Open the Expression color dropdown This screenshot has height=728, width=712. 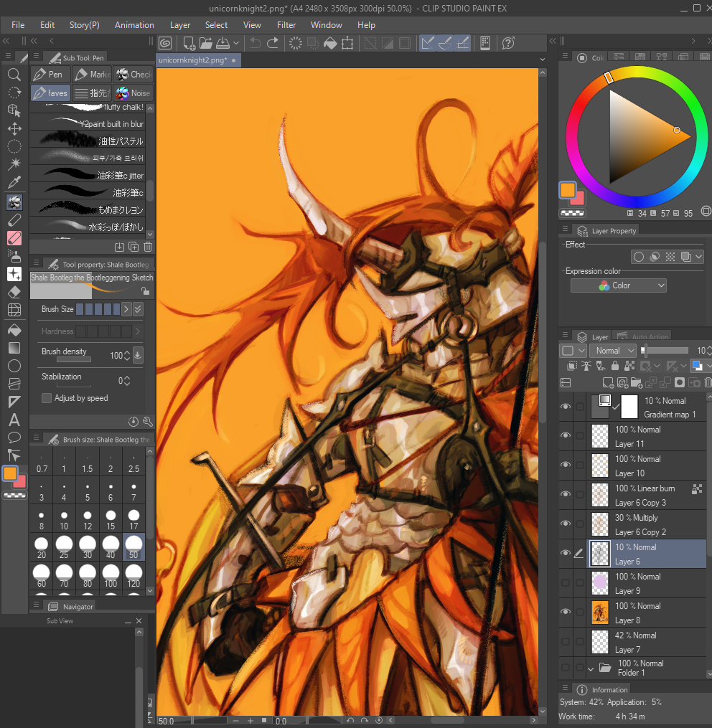[x=618, y=285]
